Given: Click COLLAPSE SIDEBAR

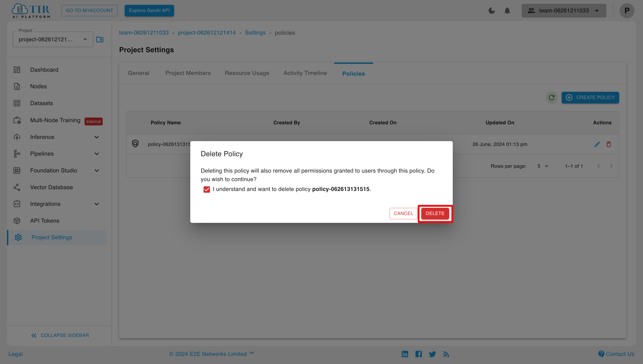Looking at the screenshot, I should pos(60,335).
